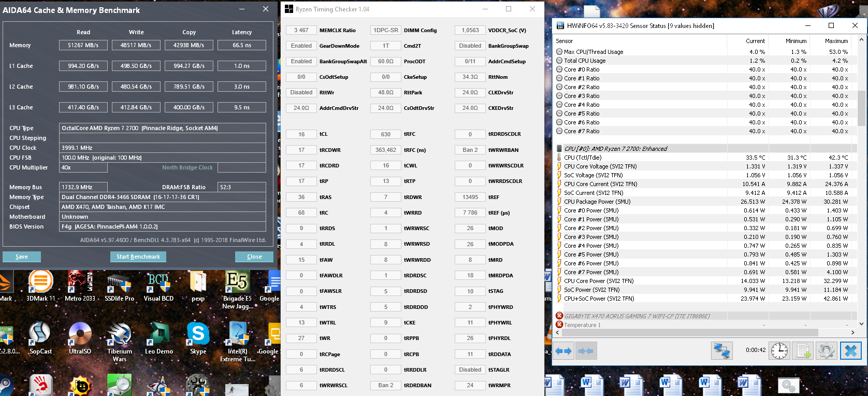Click the blue X button in the HWiNFO toolbar
Screen dimensions: 868x396
pyautogui.click(x=851, y=351)
